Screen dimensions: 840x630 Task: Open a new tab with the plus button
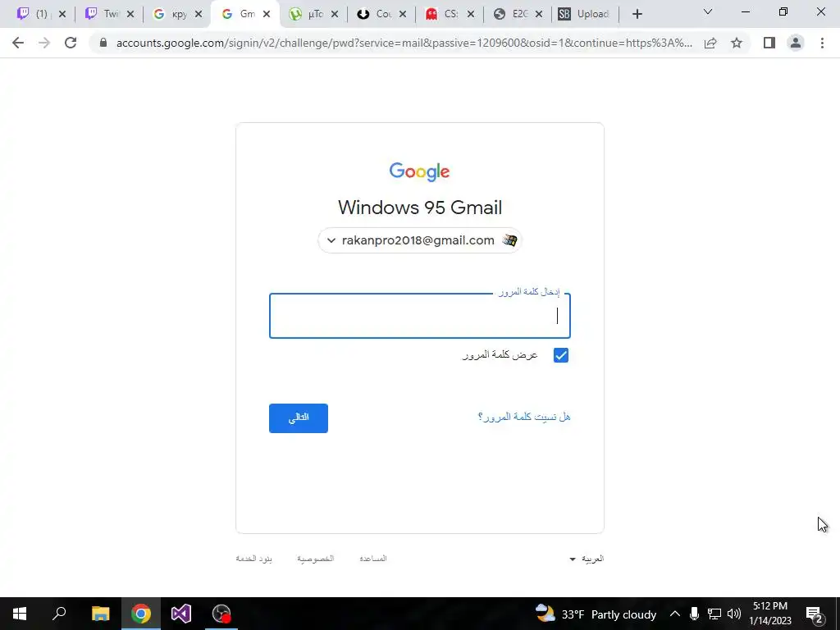637,14
